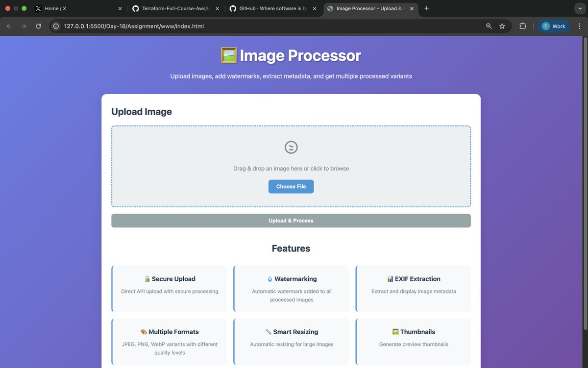Viewport: 588px width, 368px height.
Task: Click the droplet icon beside Watermarking
Action: [269, 279]
